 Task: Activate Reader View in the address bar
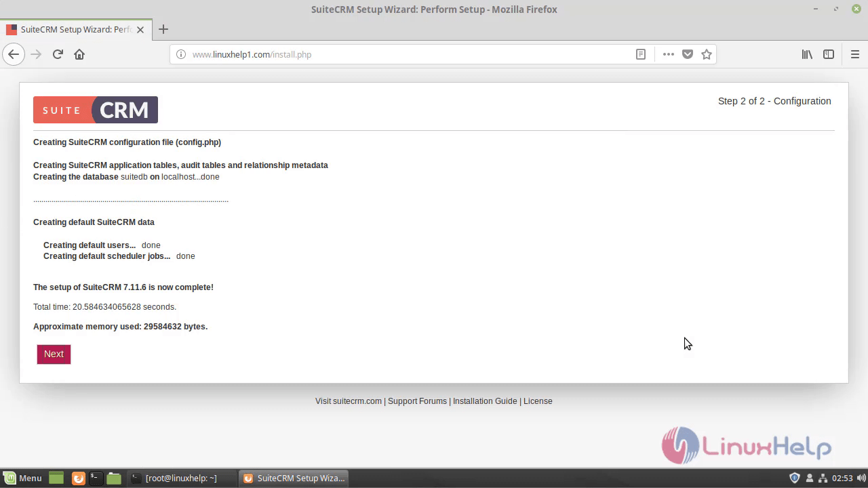pyautogui.click(x=640, y=54)
